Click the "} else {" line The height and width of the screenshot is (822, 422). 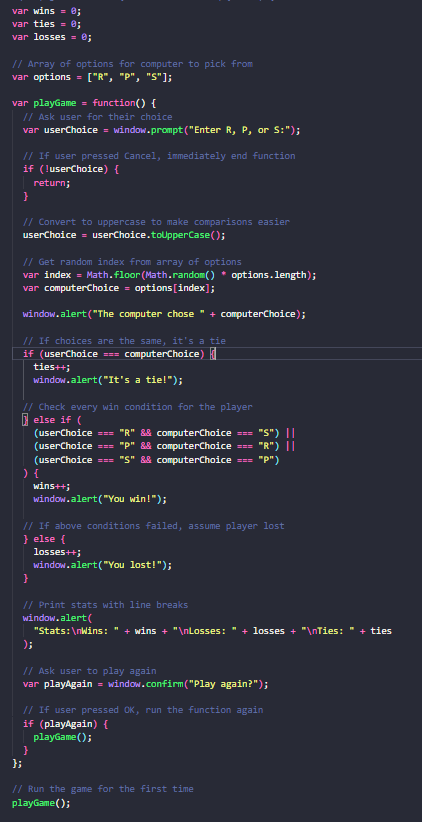(44, 539)
